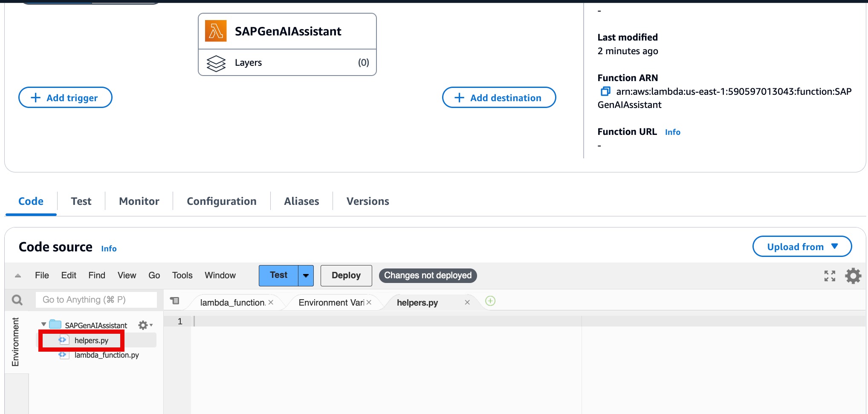868x414 pixels.
Task: Open a new tab with plus icon
Action: click(x=490, y=301)
